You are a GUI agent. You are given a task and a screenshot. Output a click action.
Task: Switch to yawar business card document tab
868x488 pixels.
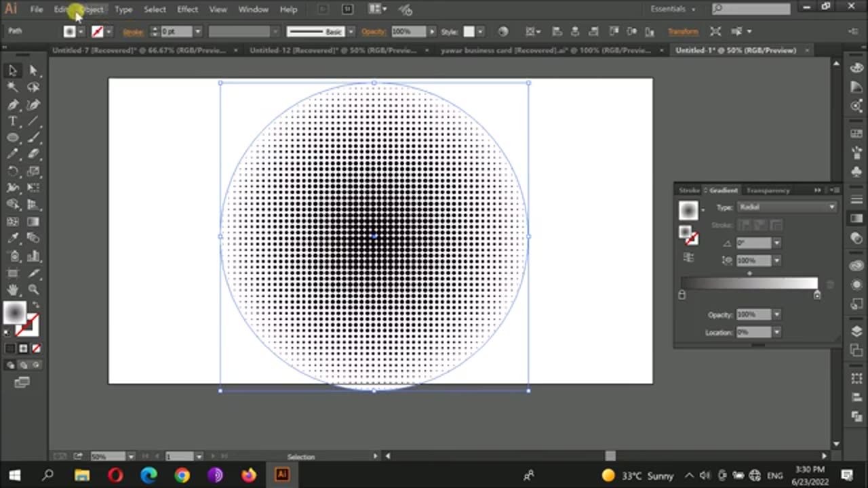tap(547, 50)
